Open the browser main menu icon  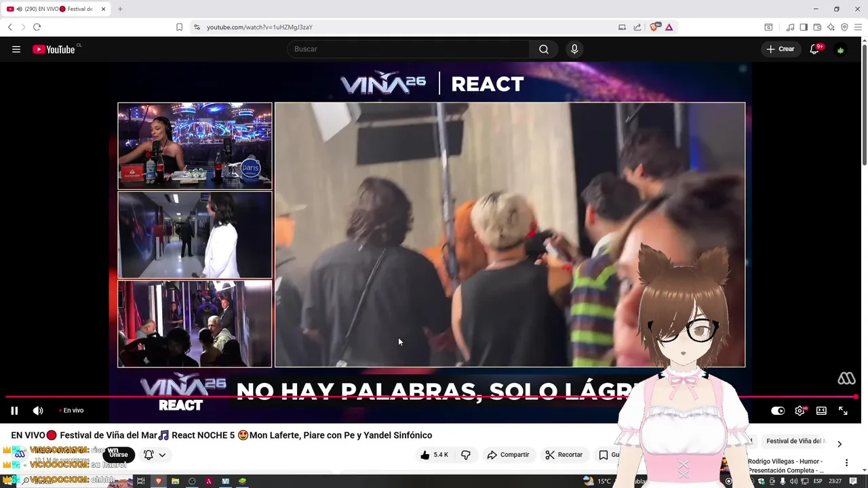pos(858,27)
